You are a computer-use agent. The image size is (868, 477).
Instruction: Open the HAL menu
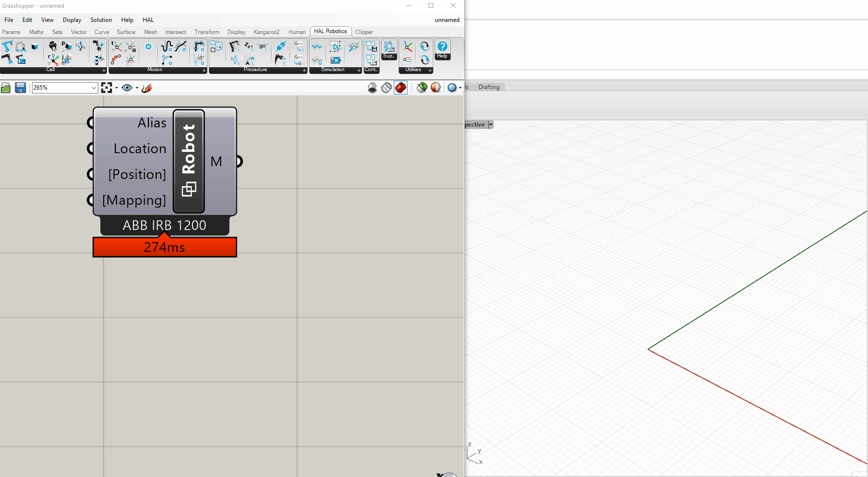[148, 20]
